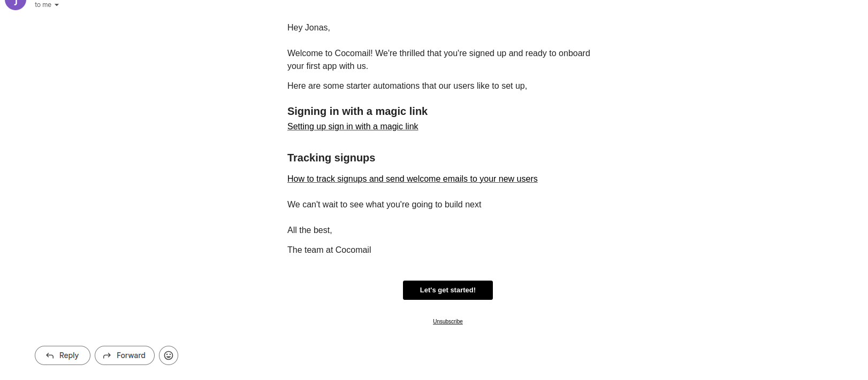Reply to the Cocomail email
This screenshot has width=868, height=380.
63,355
